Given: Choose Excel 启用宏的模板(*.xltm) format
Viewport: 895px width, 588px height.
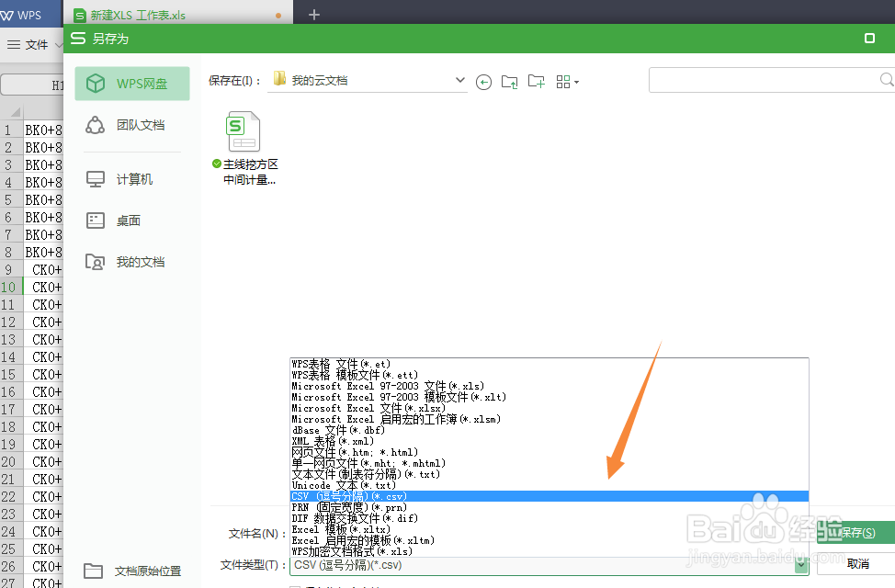Looking at the screenshot, I should click(x=549, y=540).
